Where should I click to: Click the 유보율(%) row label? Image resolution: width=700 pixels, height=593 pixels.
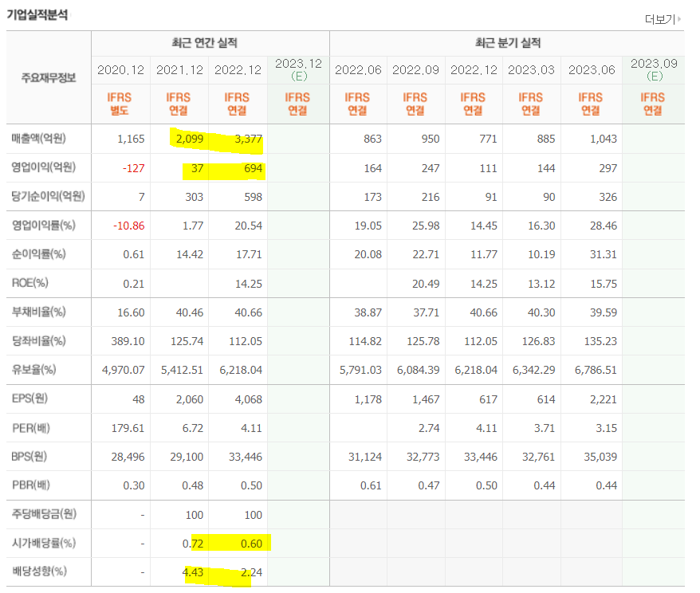click(x=34, y=370)
